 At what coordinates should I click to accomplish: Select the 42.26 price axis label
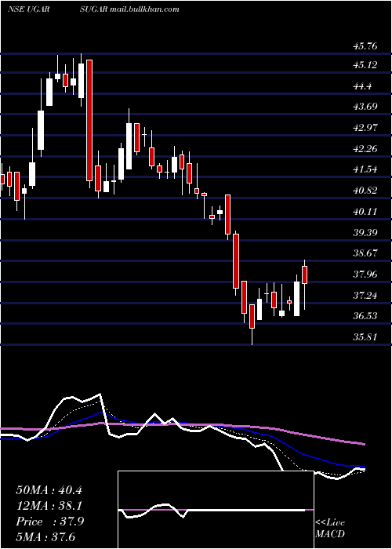click(365, 149)
